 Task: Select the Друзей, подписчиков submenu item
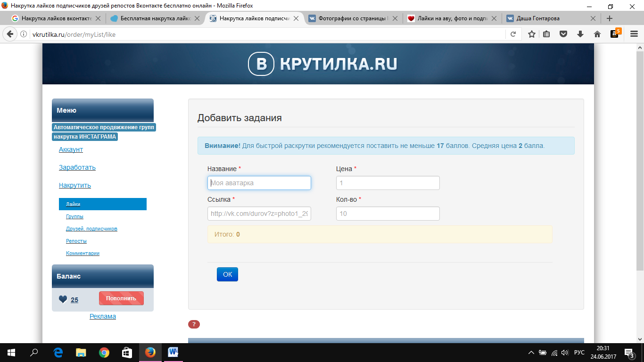(x=91, y=229)
